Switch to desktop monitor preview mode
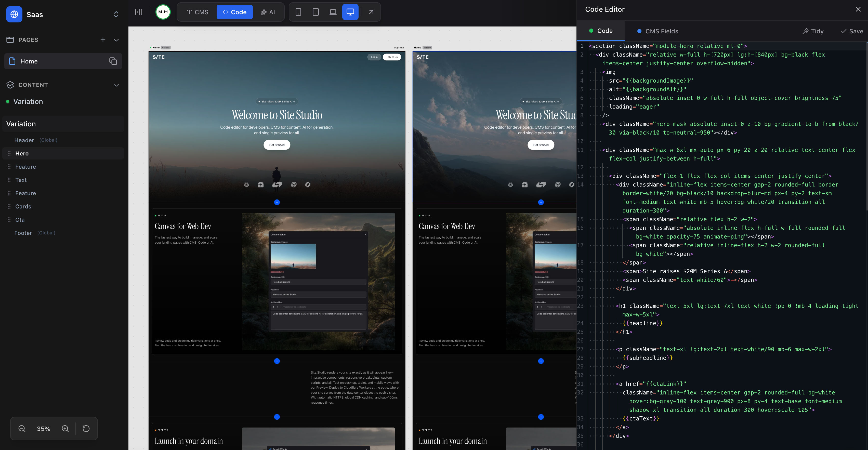Viewport: 868px width, 450px height. (350, 12)
